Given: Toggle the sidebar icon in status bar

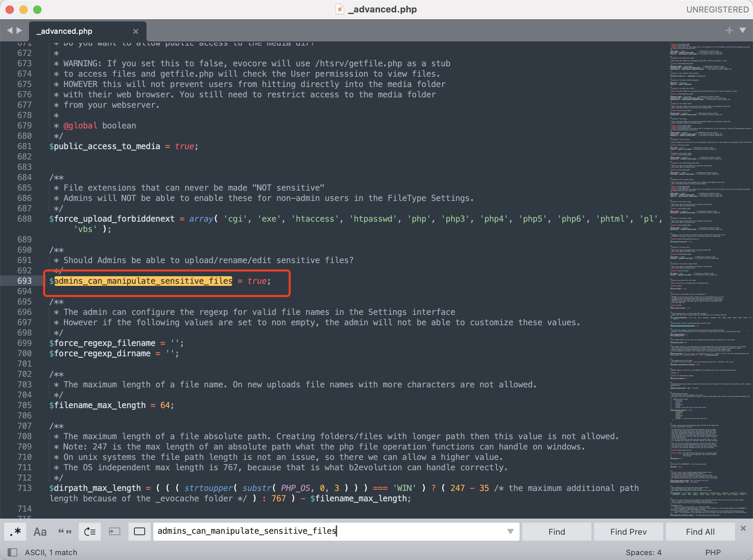Looking at the screenshot, I should 12,552.
